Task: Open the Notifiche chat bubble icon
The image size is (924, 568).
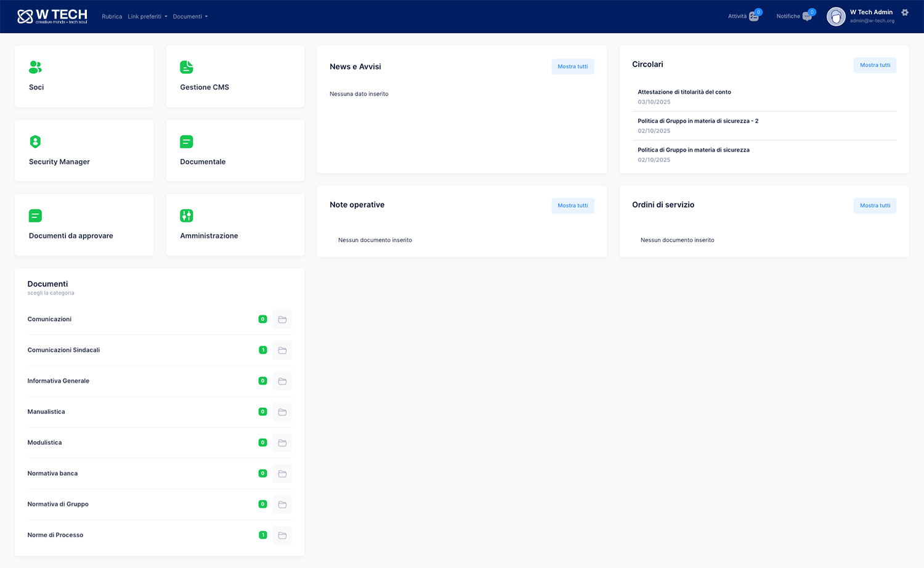Action: coord(807,17)
